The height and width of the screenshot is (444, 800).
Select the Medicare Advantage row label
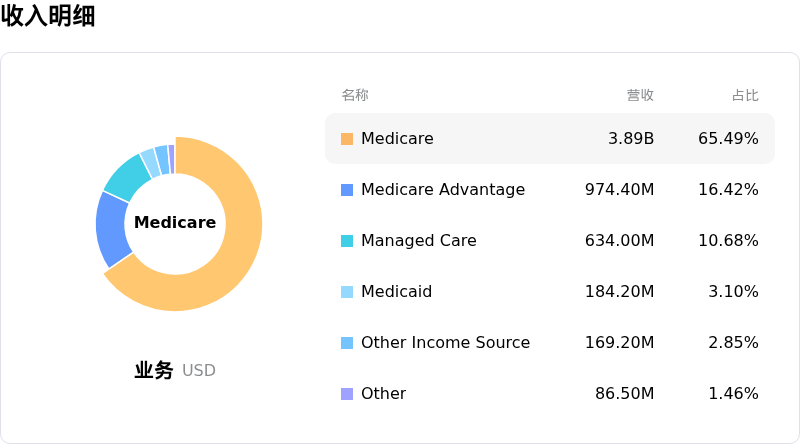(x=442, y=190)
